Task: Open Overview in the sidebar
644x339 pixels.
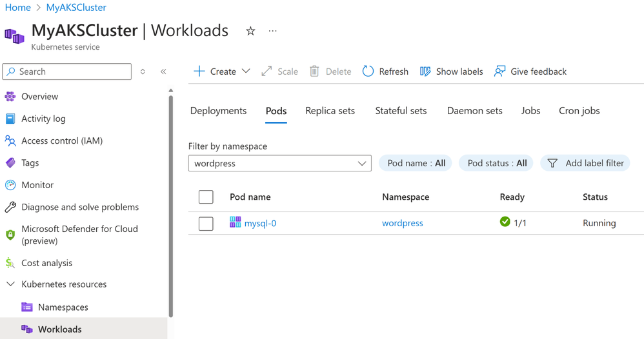Action: (x=39, y=97)
